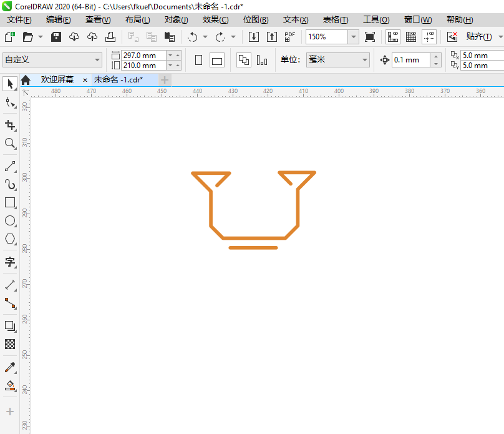The image size is (504, 434).
Task: Switch to the 欢迎屏幕 tab
Action: [x=57, y=79]
